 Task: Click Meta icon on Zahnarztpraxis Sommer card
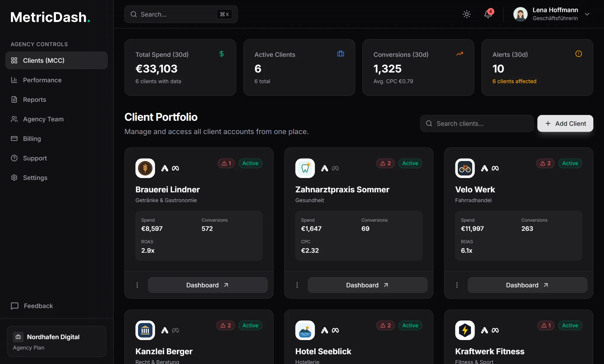335,168
